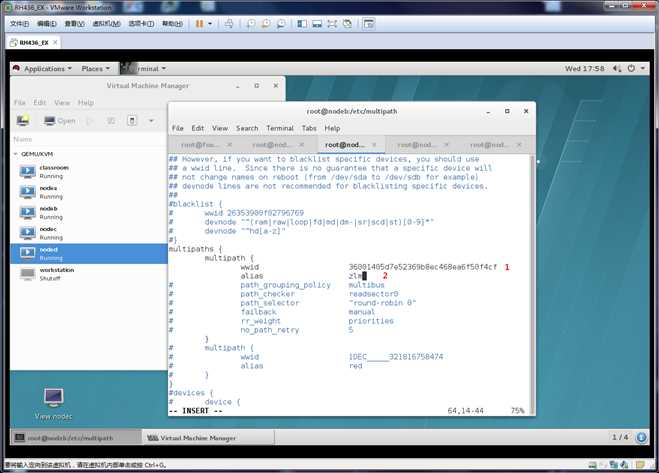
Task: Click the root@nodeb taskbar window button
Action: 76,438
